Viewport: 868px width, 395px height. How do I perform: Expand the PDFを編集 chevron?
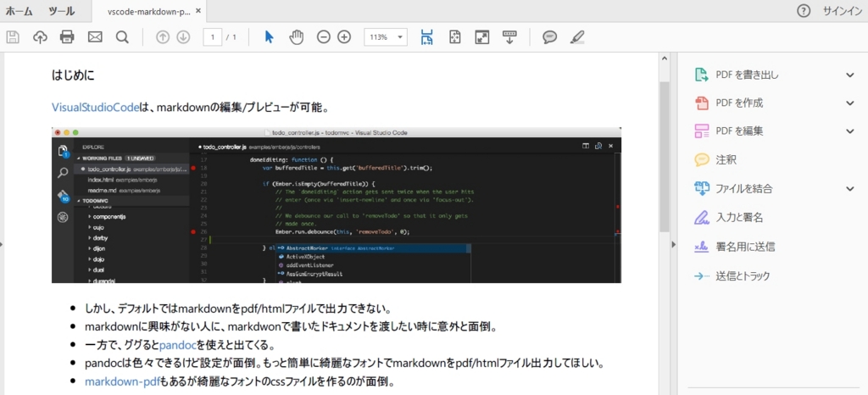coord(849,131)
